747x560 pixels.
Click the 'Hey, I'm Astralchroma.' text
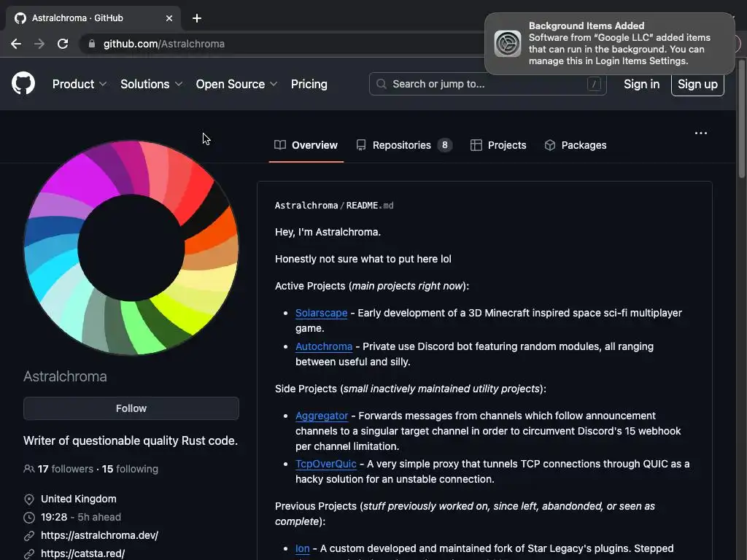pyautogui.click(x=328, y=232)
